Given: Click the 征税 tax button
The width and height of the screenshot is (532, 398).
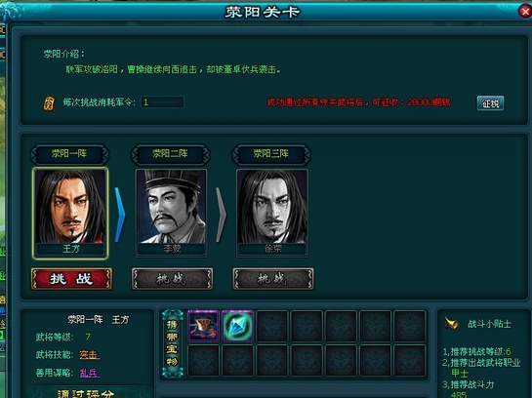Looking at the screenshot, I should 490,103.
